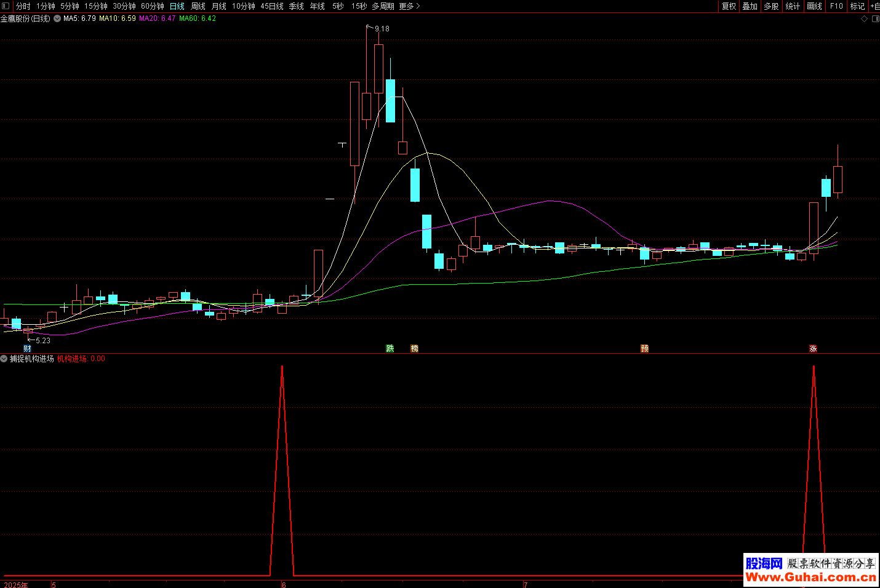Select the 15分钟 period tab
The width and height of the screenshot is (880, 588).
point(96,6)
